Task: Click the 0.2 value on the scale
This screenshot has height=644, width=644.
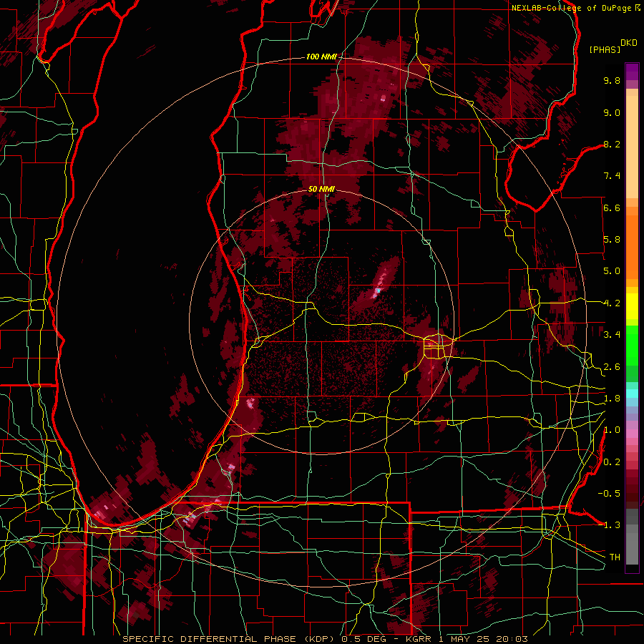Action: (x=612, y=462)
